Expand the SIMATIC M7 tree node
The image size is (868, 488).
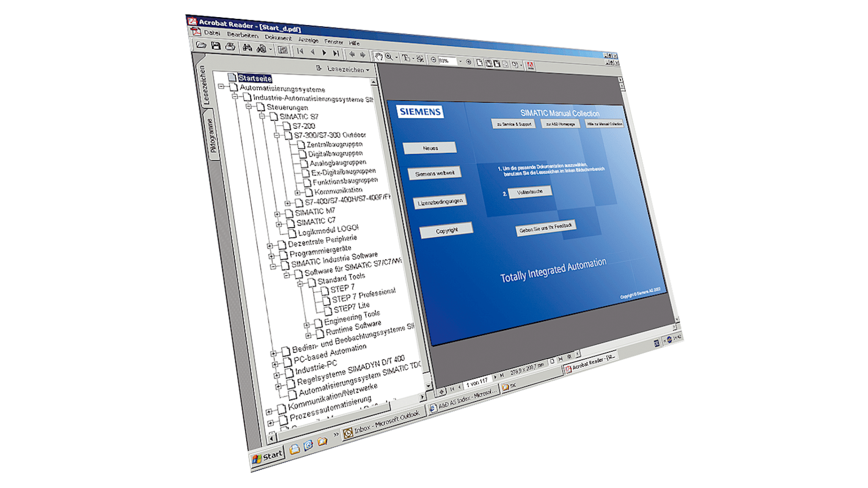(x=277, y=214)
